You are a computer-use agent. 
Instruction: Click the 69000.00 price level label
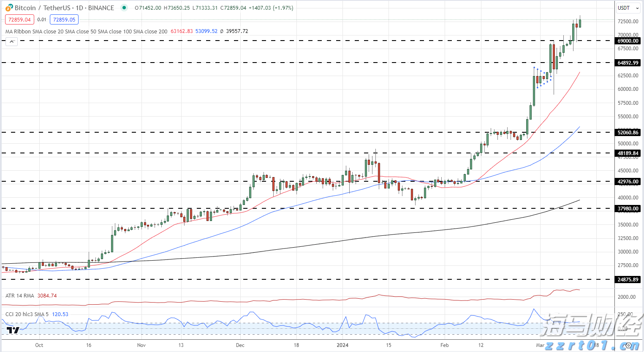628,41
